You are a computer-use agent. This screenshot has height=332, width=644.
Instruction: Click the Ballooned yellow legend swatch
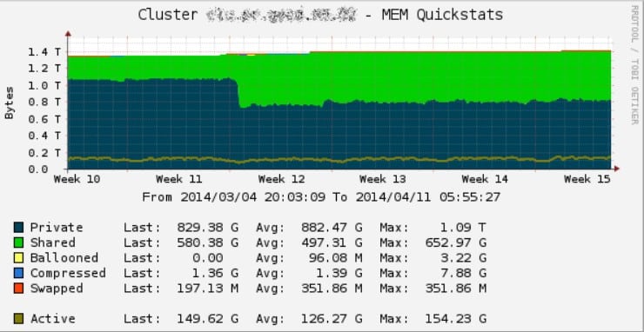(x=18, y=258)
